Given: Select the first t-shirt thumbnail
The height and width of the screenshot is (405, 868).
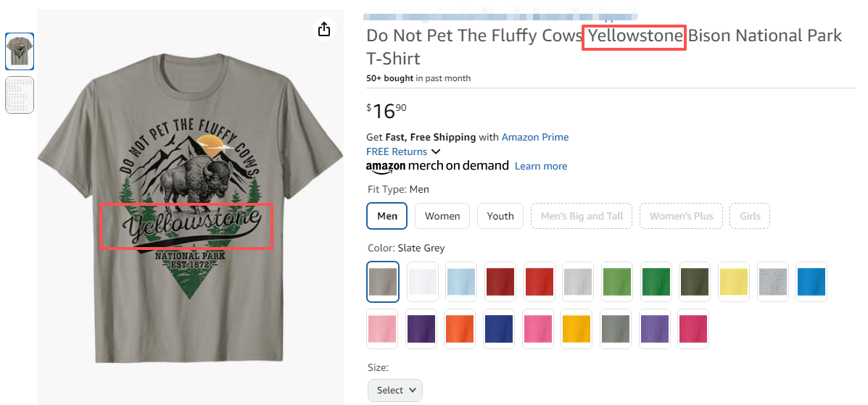Looking at the screenshot, I should click(20, 51).
